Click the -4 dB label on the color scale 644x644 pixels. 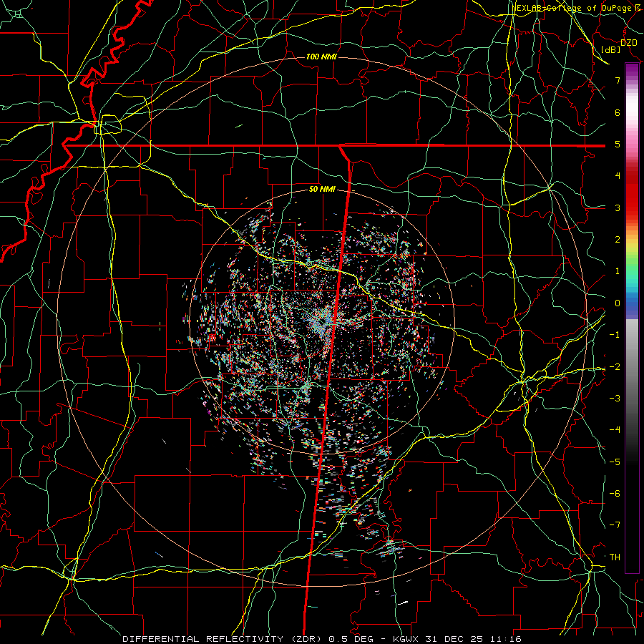coord(615,430)
